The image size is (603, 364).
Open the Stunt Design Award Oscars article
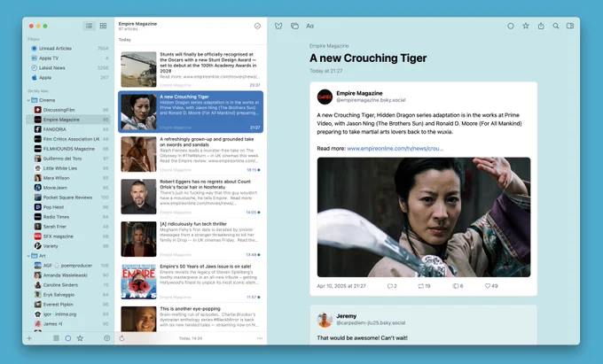[x=191, y=69]
